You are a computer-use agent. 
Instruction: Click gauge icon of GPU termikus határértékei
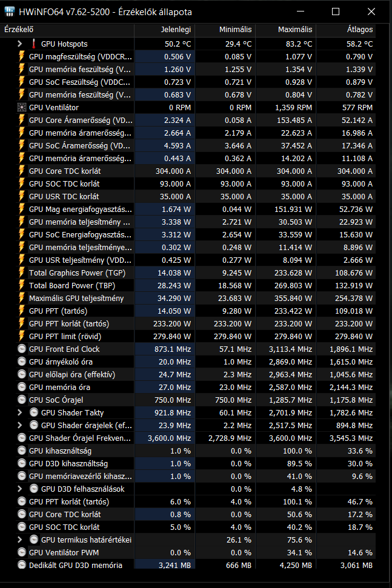click(x=34, y=540)
